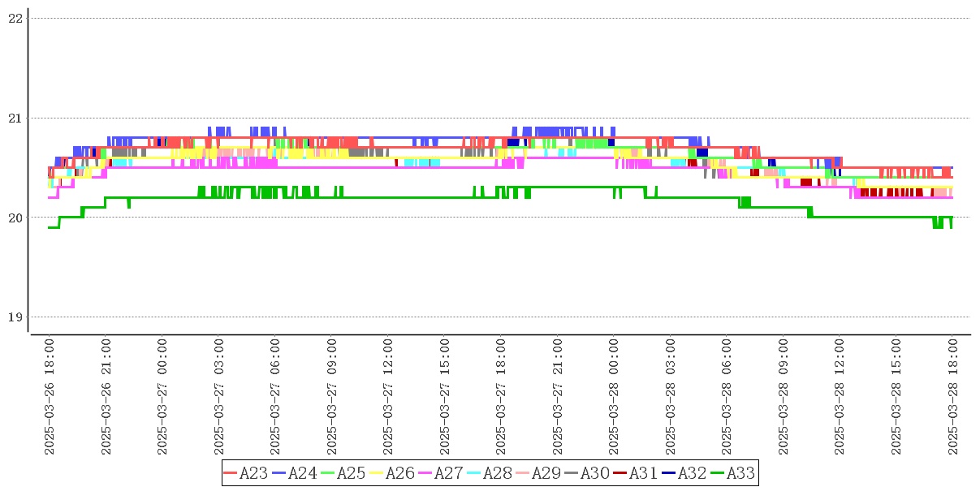Image resolution: width=980 pixels, height=487 pixels.
Task: Click the 2025-03-27 12:00 axis label
Action: point(388,397)
